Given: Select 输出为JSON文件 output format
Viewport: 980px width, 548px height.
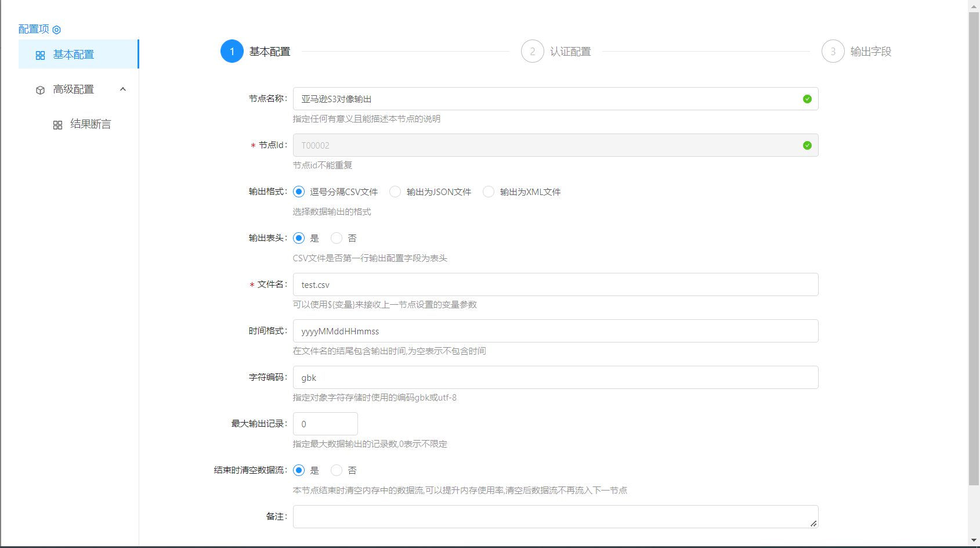Looking at the screenshot, I should point(395,192).
